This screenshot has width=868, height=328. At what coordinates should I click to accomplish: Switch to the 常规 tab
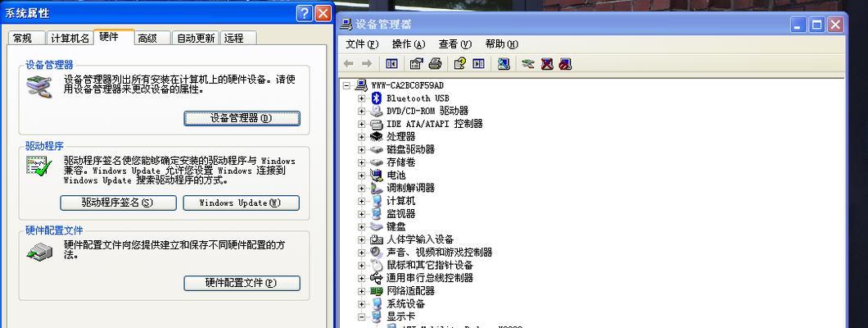[x=25, y=38]
